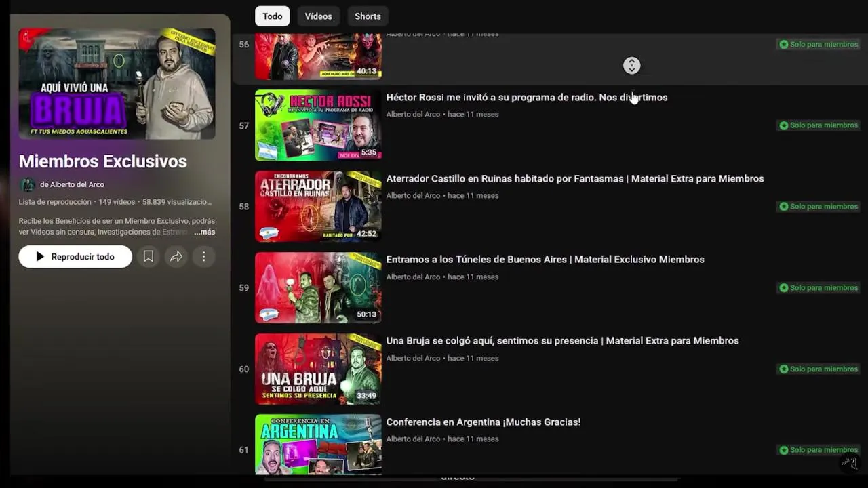
Task: Share the playlist using the arrow icon
Action: [x=176, y=257]
